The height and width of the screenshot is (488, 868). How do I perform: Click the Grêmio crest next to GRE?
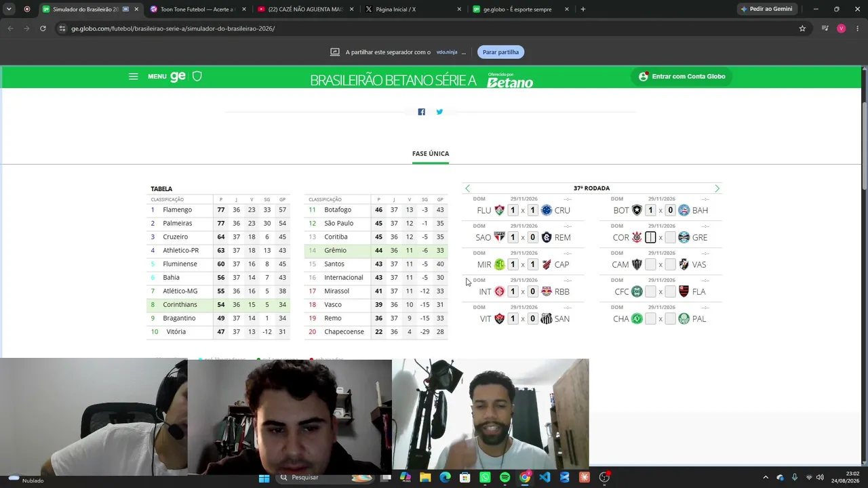click(684, 237)
